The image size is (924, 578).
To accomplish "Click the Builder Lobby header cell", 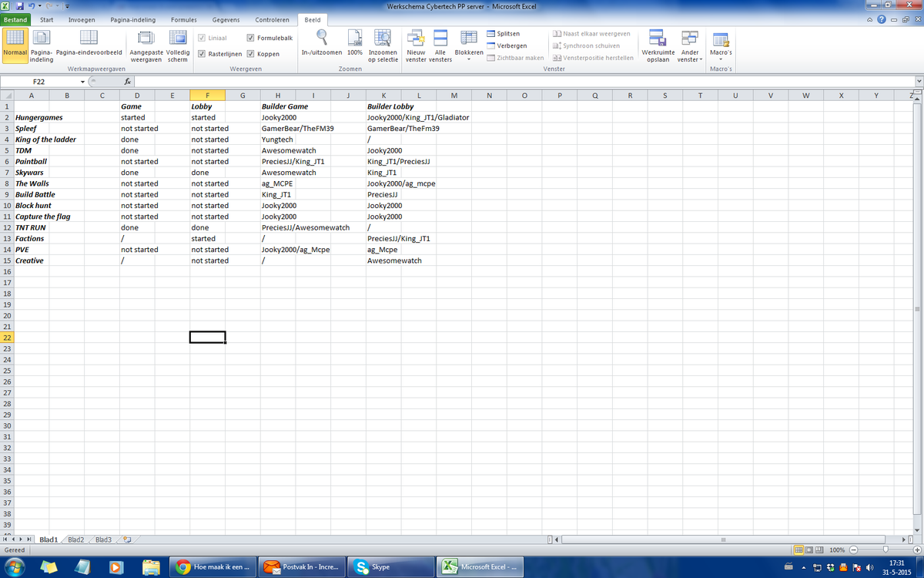I will (x=390, y=107).
